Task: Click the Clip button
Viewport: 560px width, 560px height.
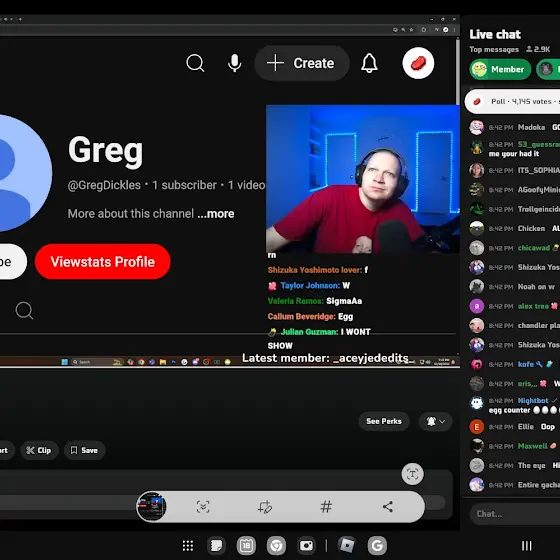Action: (39, 450)
